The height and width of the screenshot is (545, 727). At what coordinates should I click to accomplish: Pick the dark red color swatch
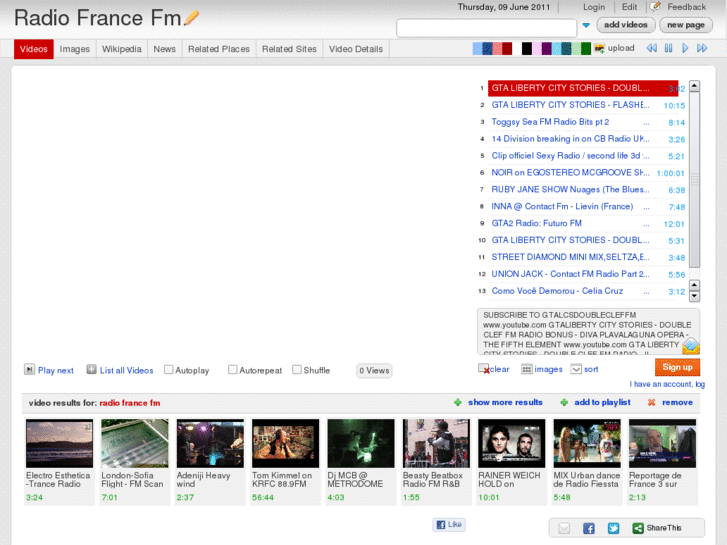click(x=507, y=48)
